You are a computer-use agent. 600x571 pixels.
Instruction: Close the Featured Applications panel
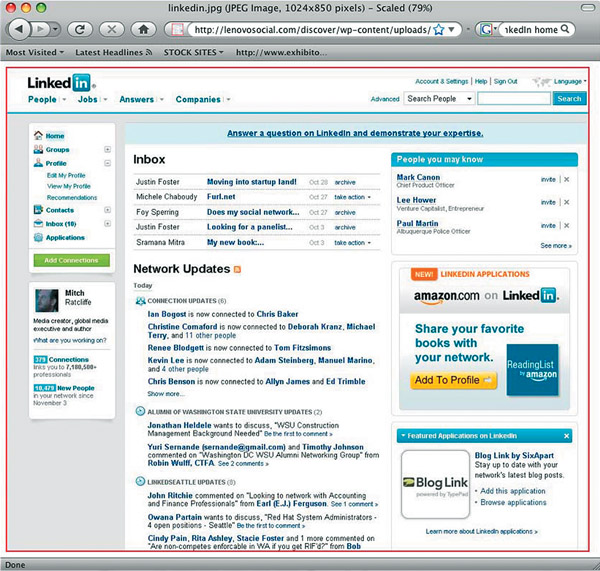567,436
